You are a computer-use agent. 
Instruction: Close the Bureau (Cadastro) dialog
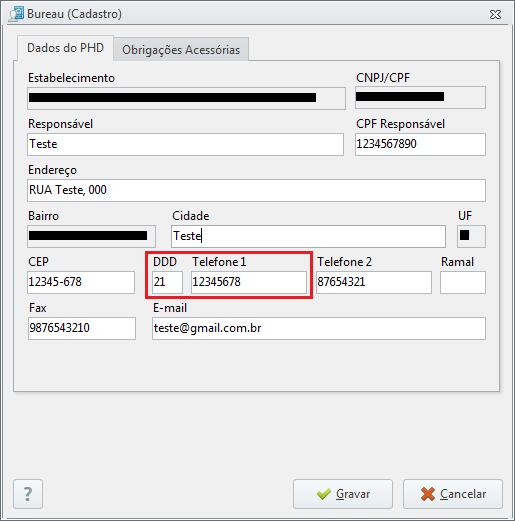point(495,14)
